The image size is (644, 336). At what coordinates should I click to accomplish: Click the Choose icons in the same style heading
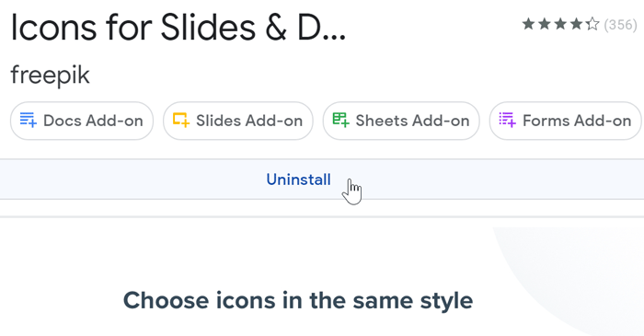pos(298,300)
